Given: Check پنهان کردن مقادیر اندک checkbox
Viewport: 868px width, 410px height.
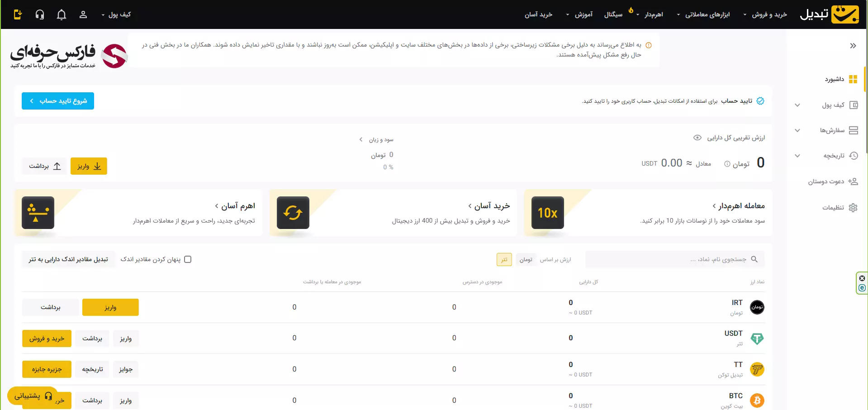Looking at the screenshot, I should click(188, 259).
